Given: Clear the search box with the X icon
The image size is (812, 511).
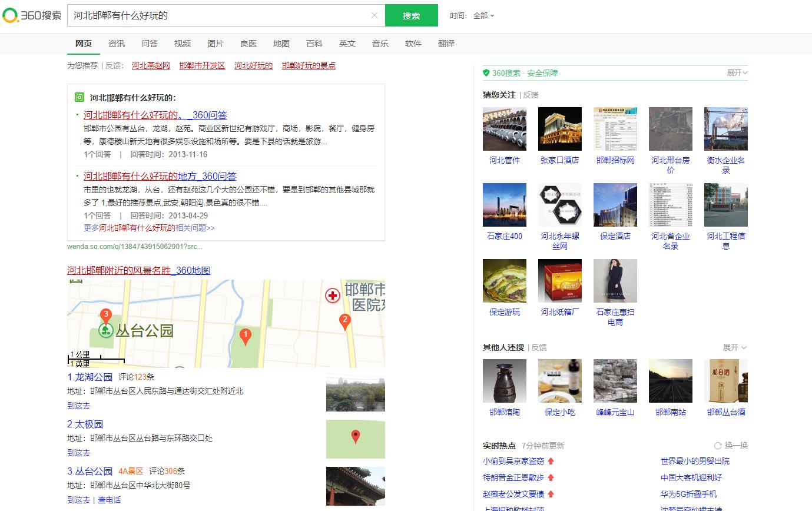Looking at the screenshot, I should click(374, 16).
